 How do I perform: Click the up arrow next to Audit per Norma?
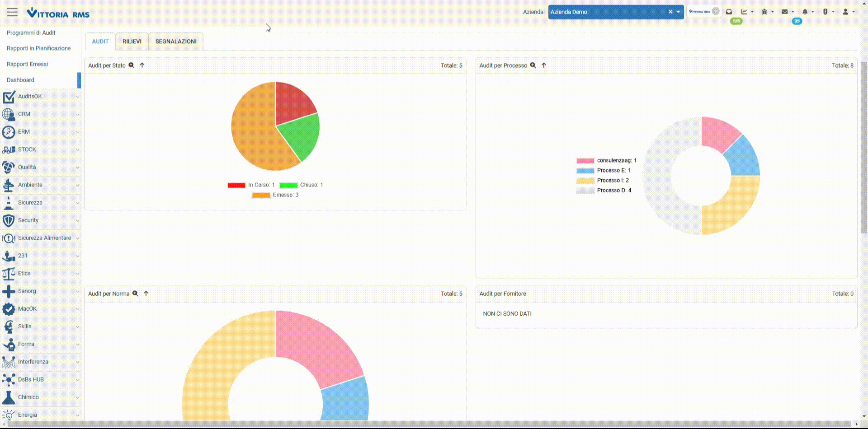coord(146,293)
